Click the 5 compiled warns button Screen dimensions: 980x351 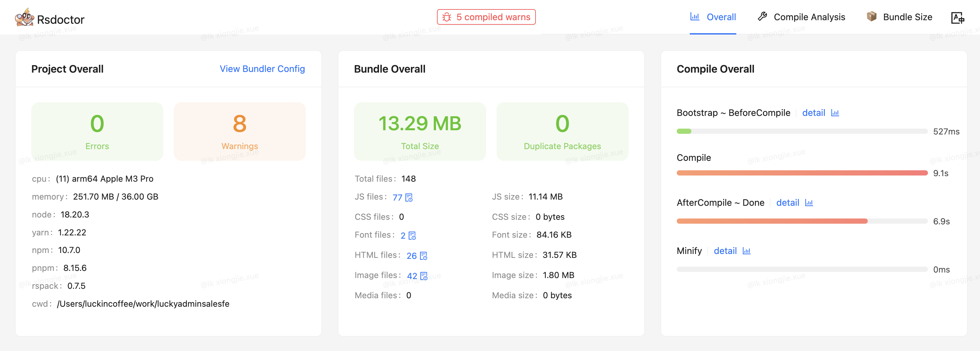[486, 17]
